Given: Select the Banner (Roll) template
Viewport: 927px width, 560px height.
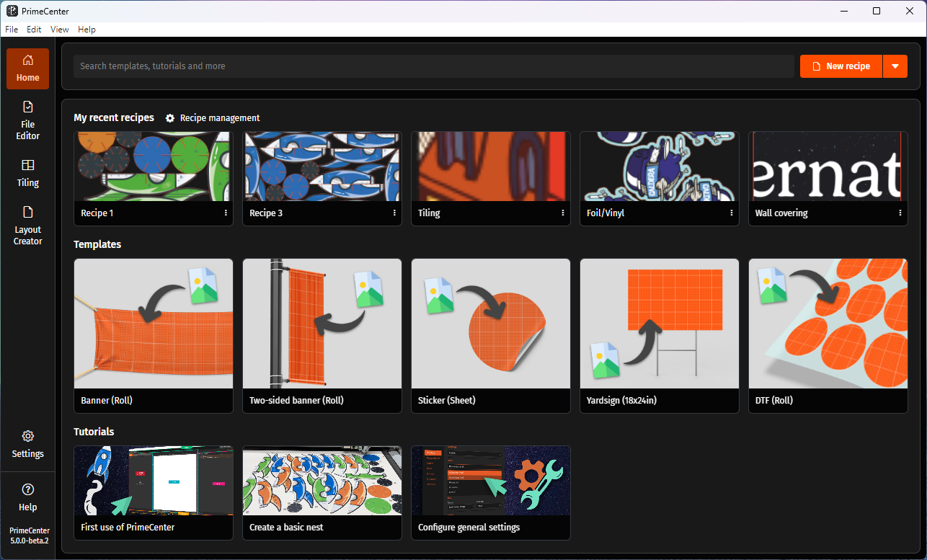Looking at the screenshot, I should (154, 336).
